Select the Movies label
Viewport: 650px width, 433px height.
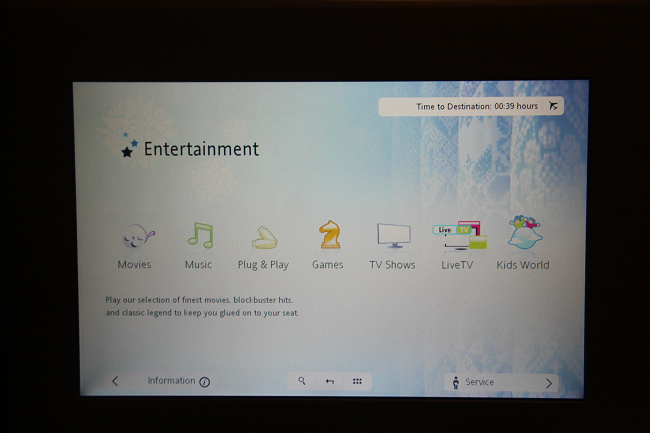coord(134,264)
